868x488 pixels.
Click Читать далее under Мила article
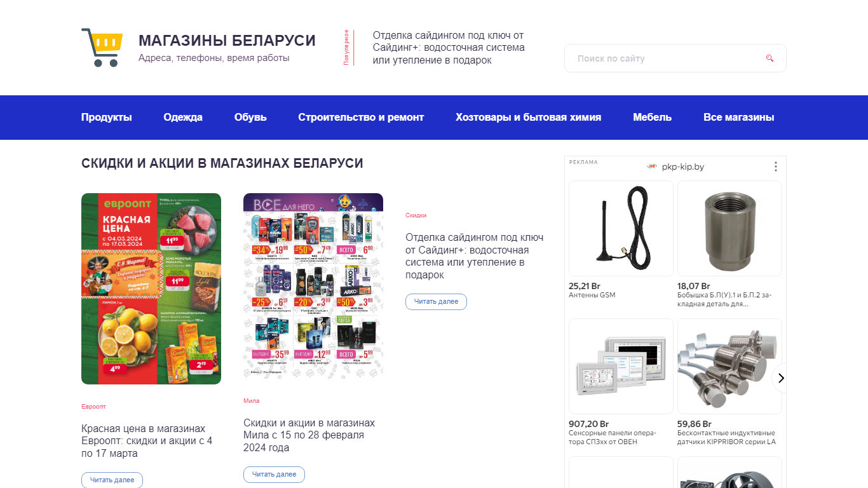274,474
